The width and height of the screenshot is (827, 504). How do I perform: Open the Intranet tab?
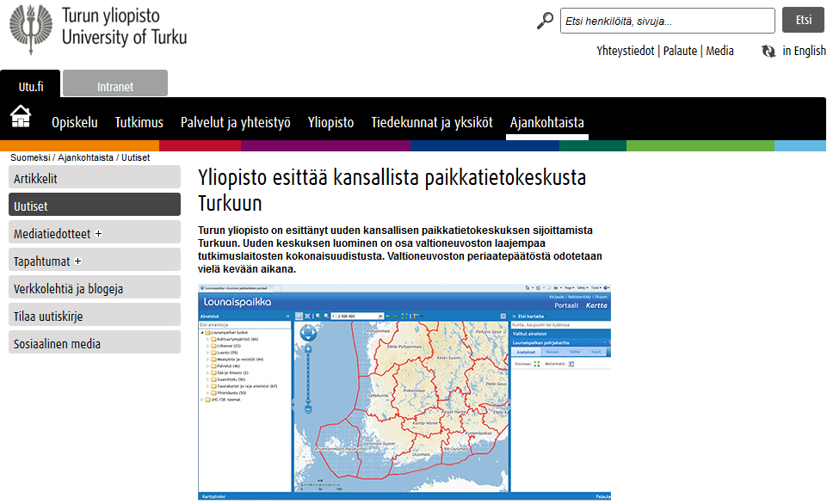click(115, 86)
